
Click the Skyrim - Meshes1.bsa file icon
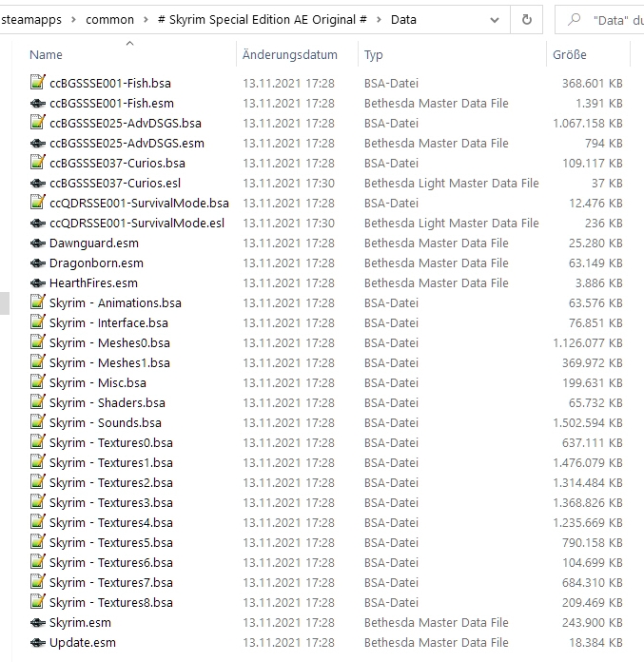(38, 361)
